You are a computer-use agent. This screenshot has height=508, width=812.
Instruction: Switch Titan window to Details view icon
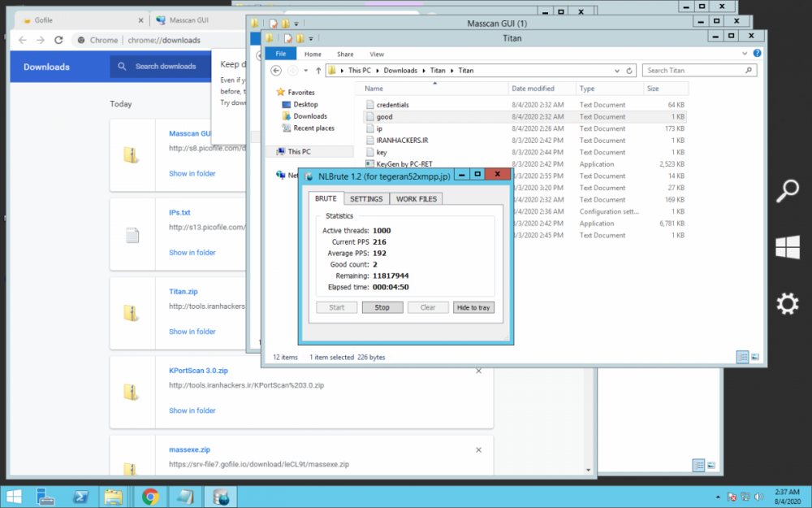pos(742,357)
